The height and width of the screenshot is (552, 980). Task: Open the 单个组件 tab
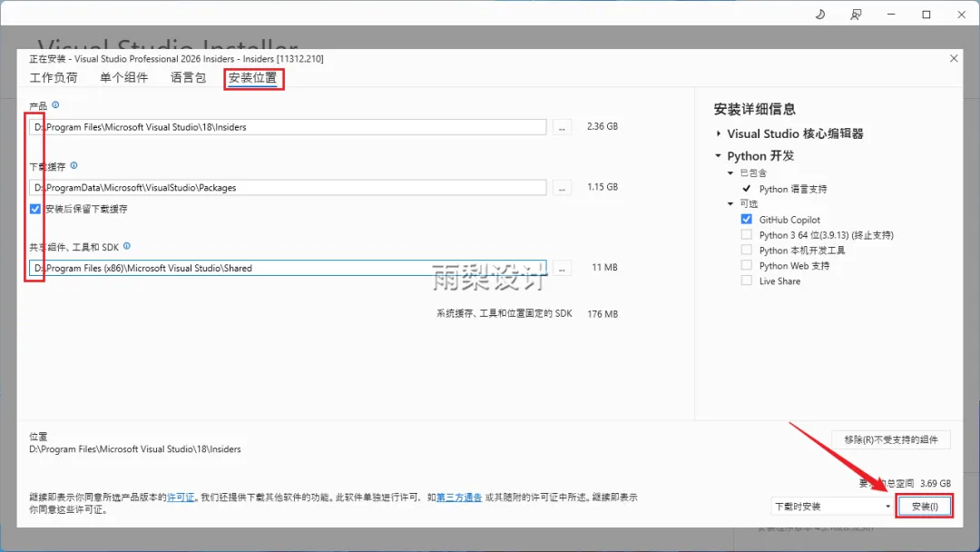(123, 77)
